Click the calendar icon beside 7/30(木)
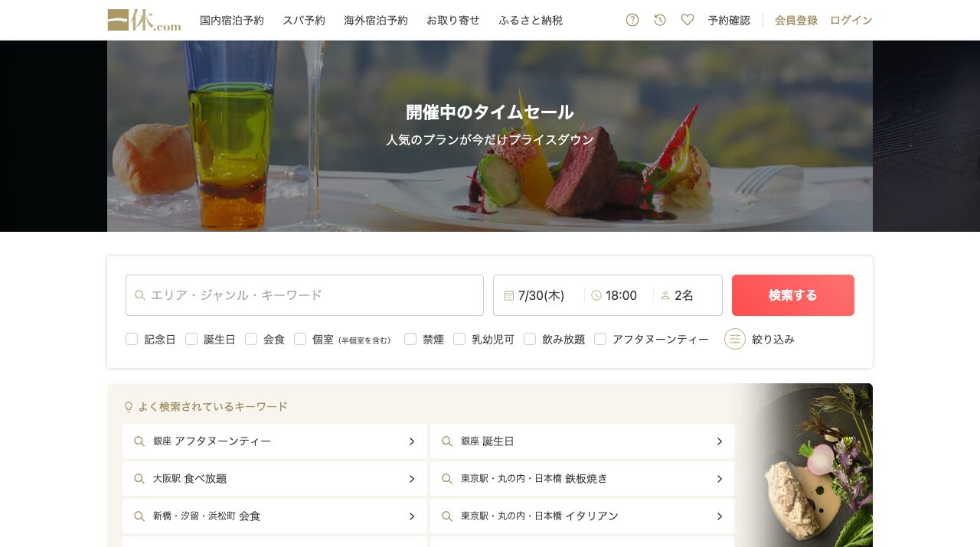 (x=509, y=295)
